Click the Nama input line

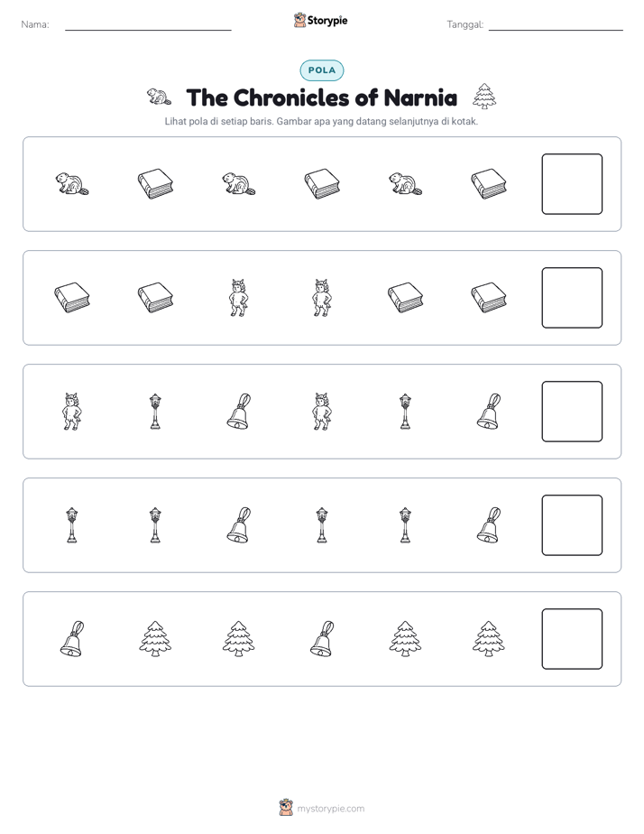coord(148,25)
